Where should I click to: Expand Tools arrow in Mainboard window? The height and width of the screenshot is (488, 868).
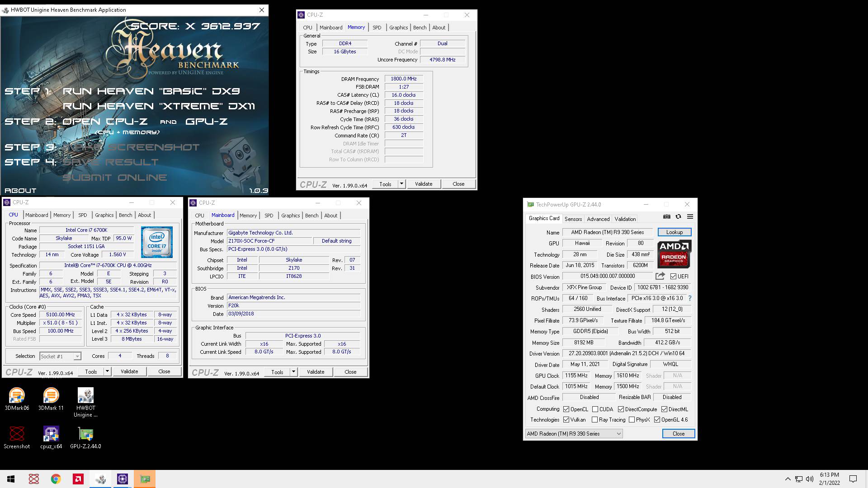pos(293,372)
